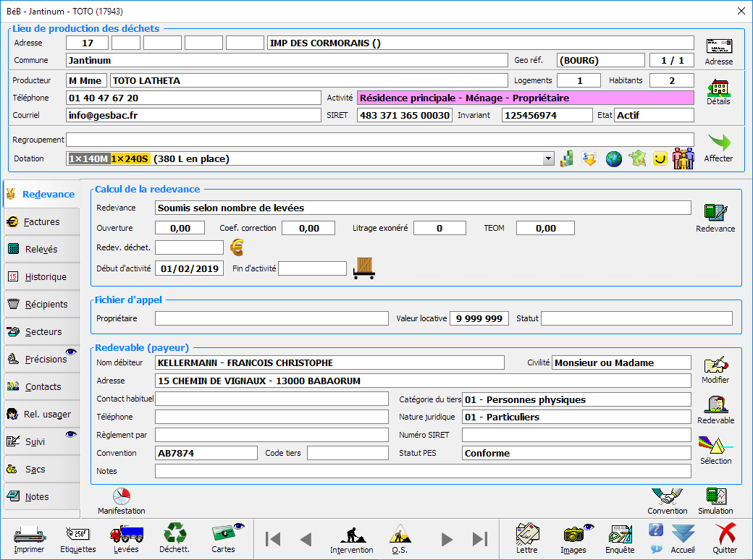Switch to the Factures tab
The image size is (753, 560).
41,222
